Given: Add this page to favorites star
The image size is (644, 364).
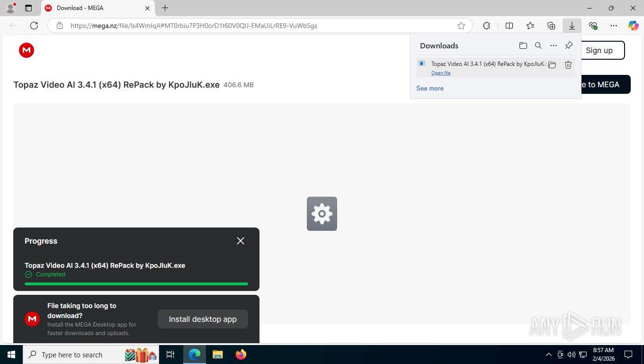Looking at the screenshot, I should pos(461,26).
